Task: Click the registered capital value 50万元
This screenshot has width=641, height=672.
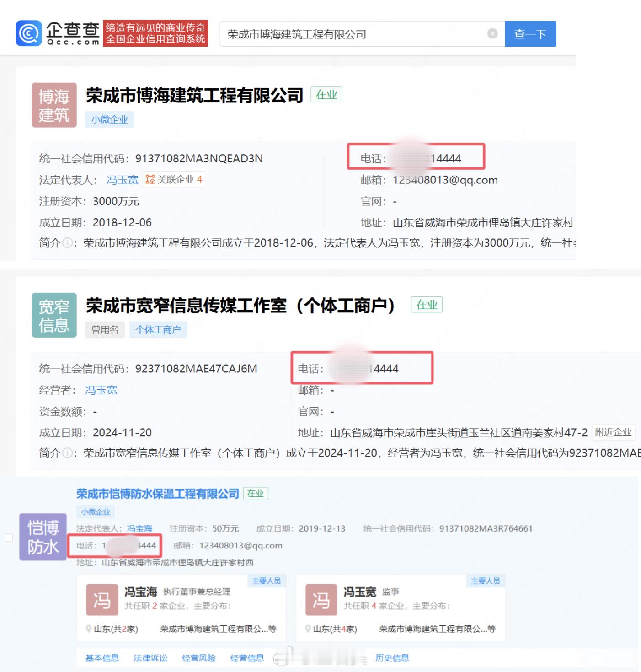Action: pyautogui.click(x=225, y=528)
